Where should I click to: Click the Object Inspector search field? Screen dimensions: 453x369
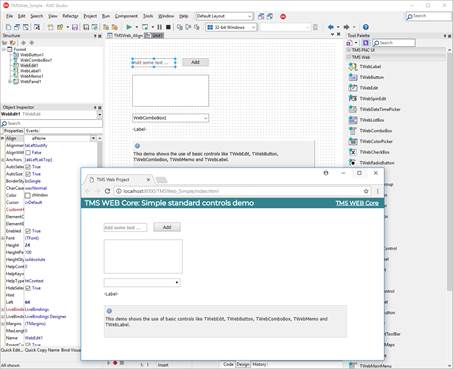[52, 123]
